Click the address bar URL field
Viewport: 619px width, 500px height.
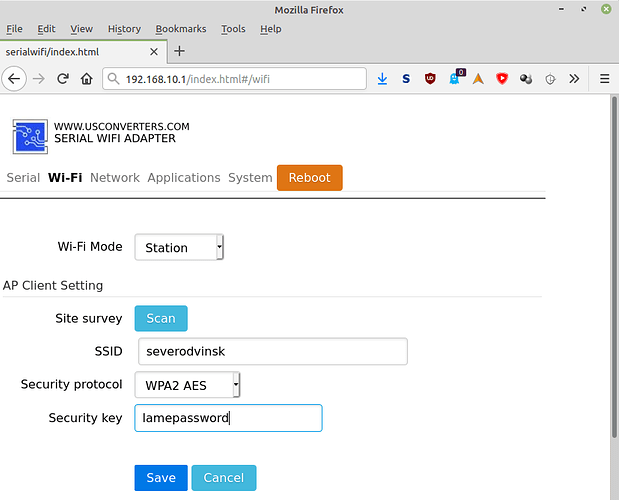(234, 79)
